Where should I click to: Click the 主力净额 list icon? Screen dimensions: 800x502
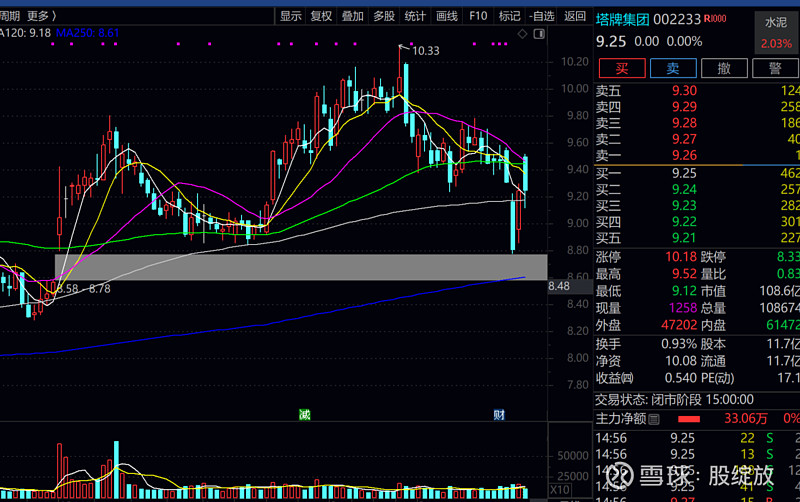click(x=654, y=419)
